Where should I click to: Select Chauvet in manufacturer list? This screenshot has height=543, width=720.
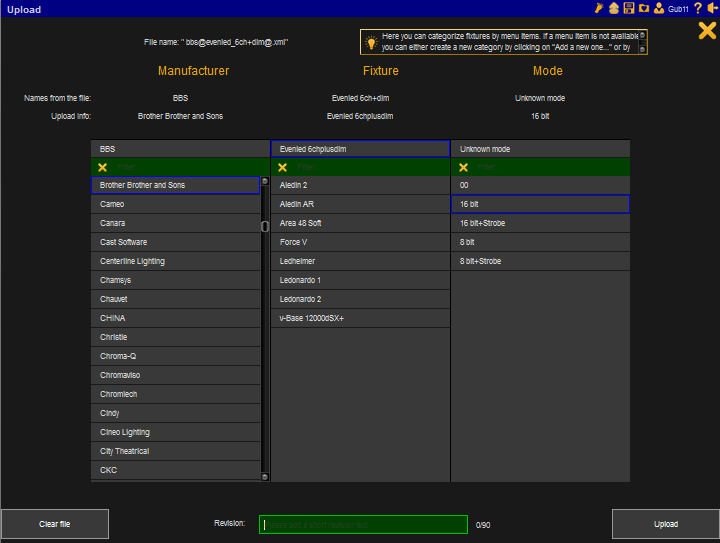pyautogui.click(x=175, y=299)
